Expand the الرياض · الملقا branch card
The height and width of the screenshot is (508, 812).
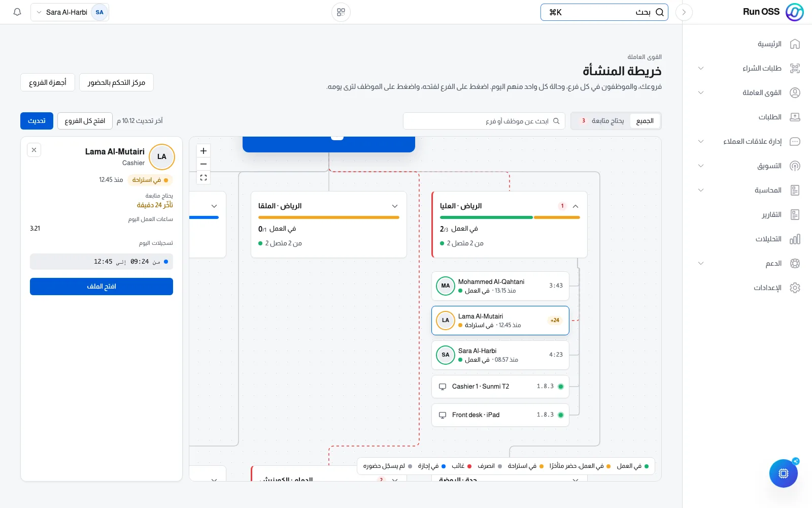(395, 206)
